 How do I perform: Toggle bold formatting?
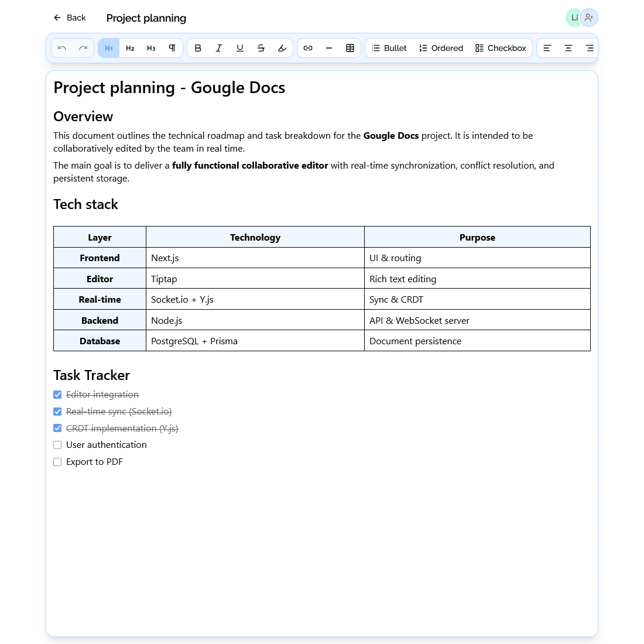click(x=198, y=48)
